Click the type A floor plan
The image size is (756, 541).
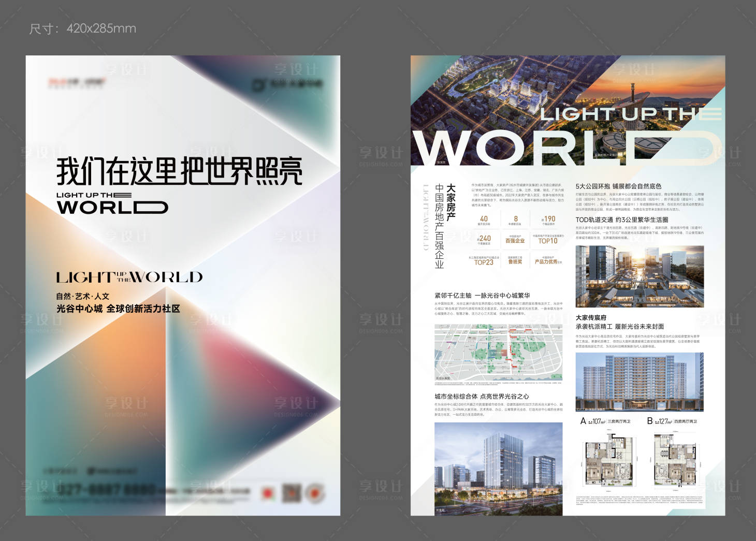coord(608,460)
